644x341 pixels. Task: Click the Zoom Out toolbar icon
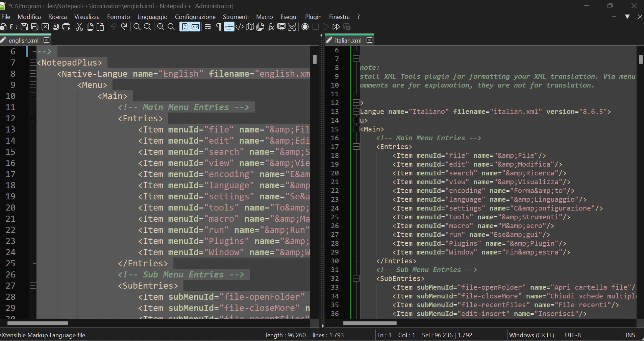[171, 27]
